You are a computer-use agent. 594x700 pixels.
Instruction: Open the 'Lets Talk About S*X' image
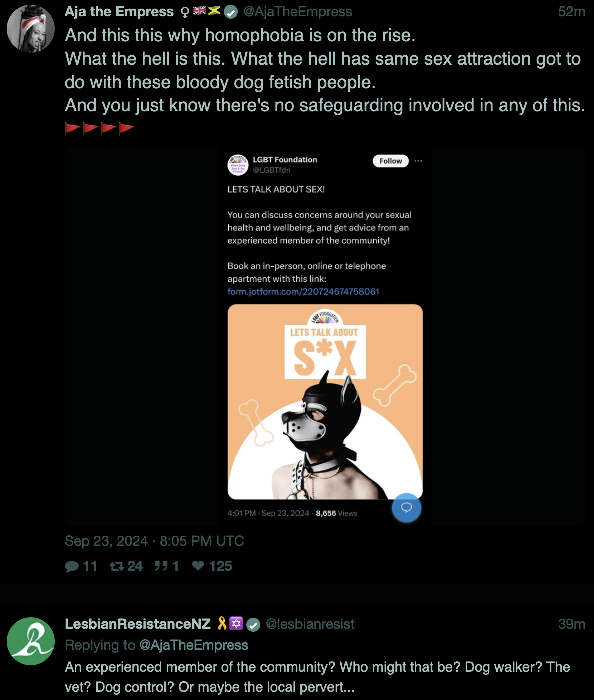(x=325, y=402)
